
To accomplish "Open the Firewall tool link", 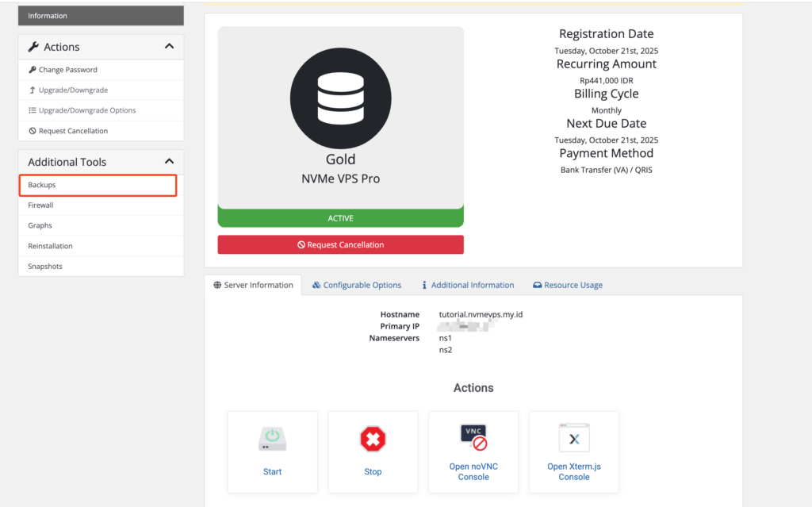I will click(x=40, y=205).
